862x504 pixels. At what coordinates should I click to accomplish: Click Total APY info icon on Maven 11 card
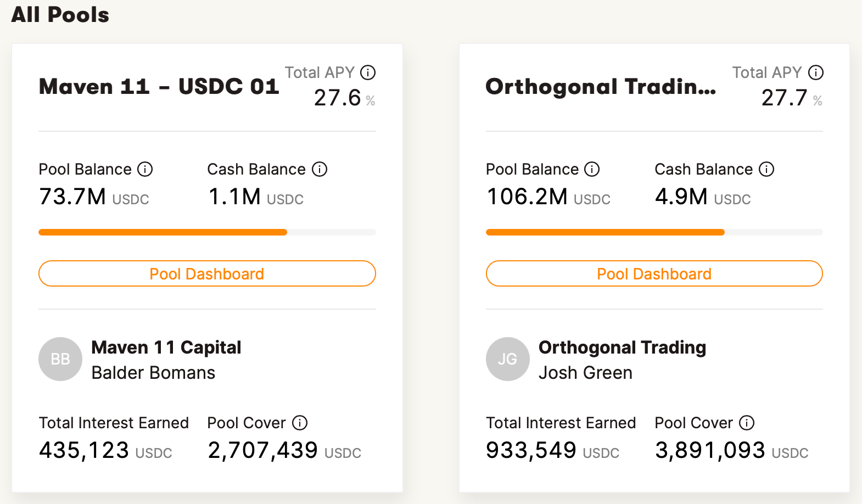(x=368, y=72)
